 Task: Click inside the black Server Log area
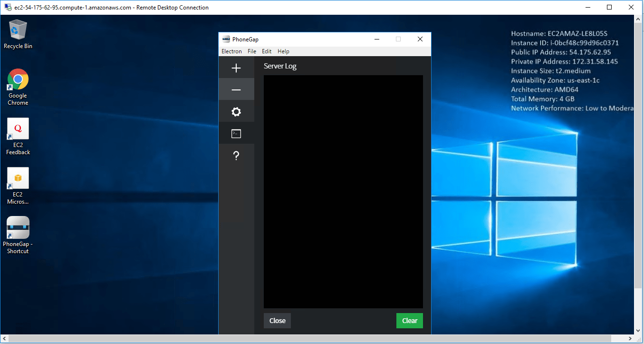tap(343, 191)
